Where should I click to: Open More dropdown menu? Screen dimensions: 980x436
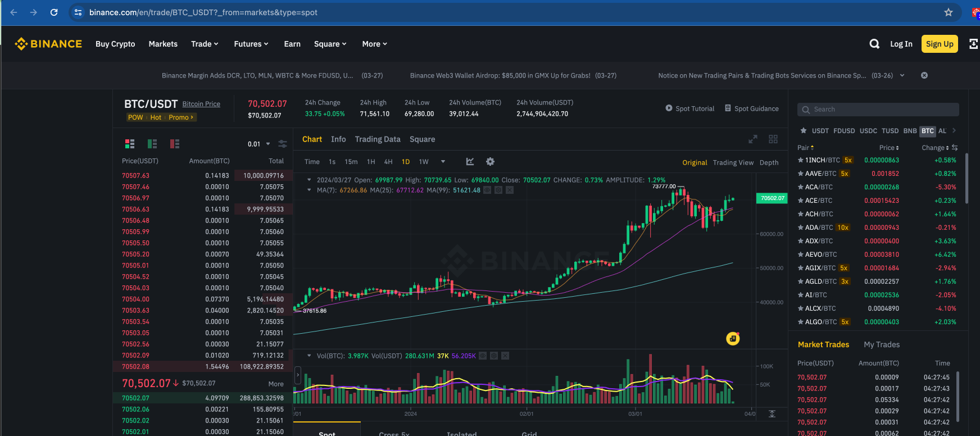(x=375, y=44)
